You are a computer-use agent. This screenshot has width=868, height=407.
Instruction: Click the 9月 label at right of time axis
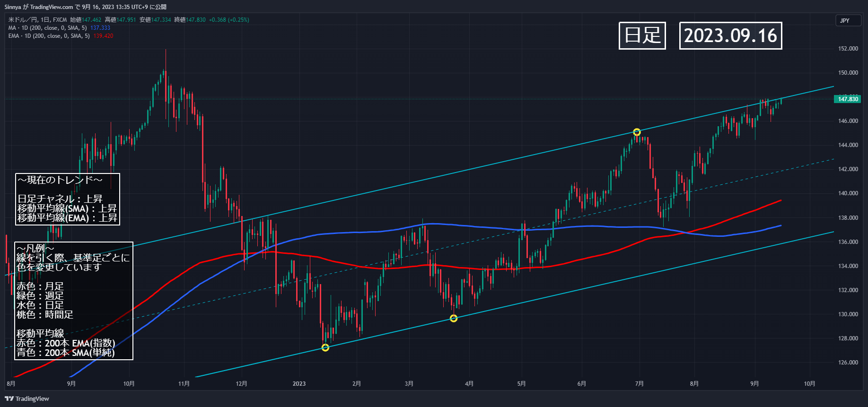tap(754, 383)
